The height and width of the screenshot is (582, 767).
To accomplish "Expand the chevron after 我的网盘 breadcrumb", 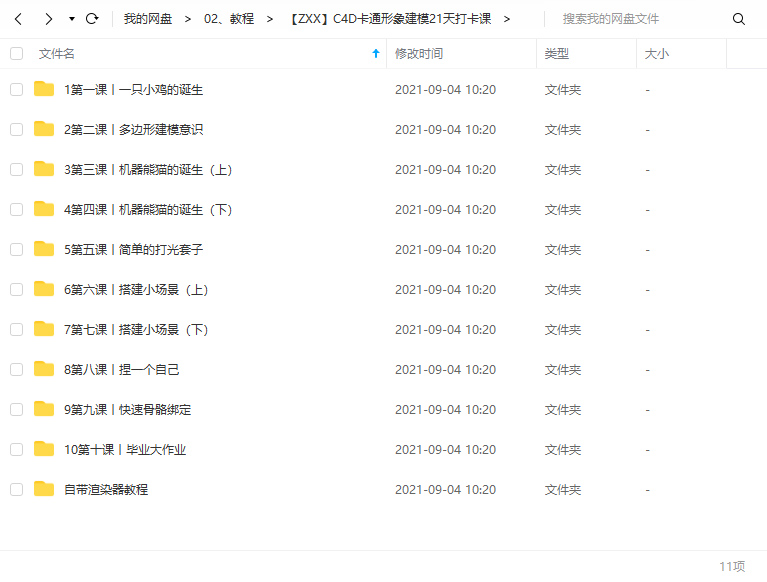I will (x=188, y=19).
